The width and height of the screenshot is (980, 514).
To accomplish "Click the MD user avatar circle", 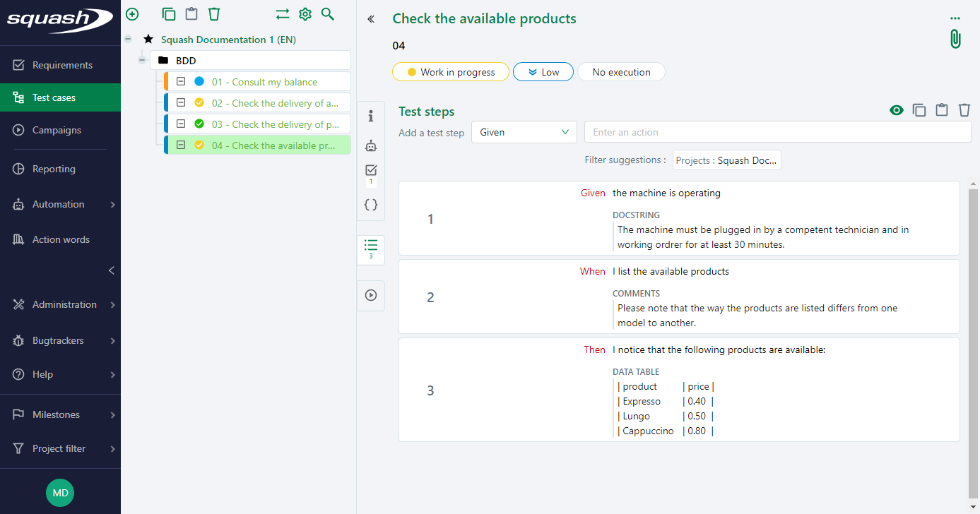I will tap(60, 492).
